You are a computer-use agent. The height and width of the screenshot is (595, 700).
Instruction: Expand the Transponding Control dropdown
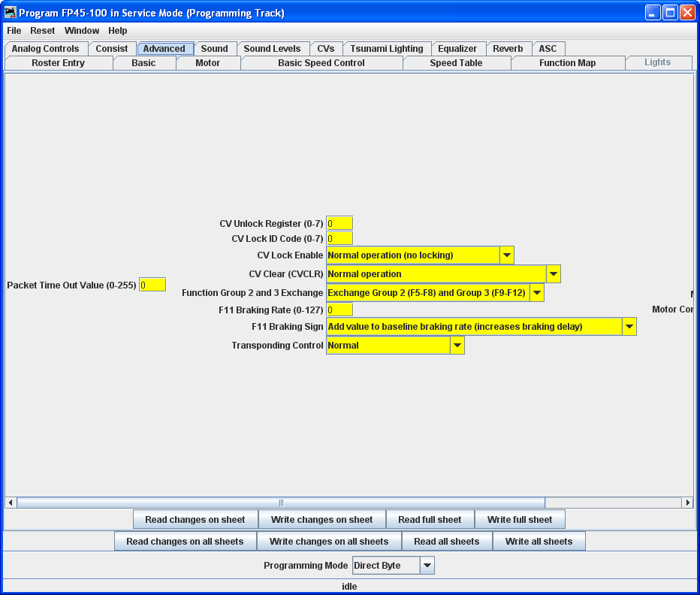coord(457,346)
